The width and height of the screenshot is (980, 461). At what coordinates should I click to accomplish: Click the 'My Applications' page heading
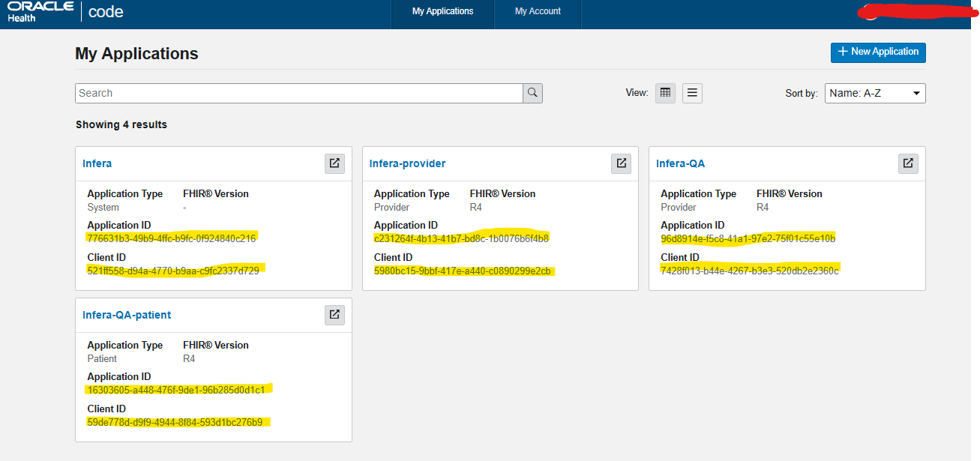[x=136, y=54]
